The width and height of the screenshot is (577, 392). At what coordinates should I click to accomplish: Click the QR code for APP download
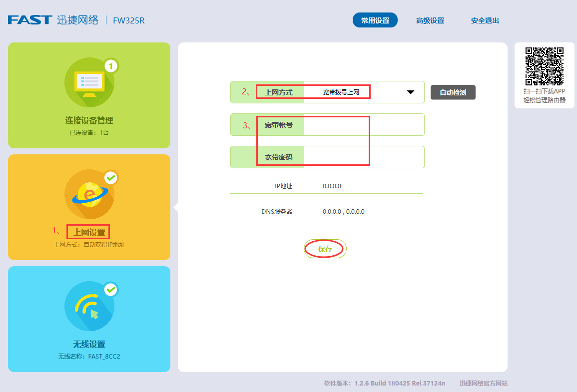click(544, 66)
